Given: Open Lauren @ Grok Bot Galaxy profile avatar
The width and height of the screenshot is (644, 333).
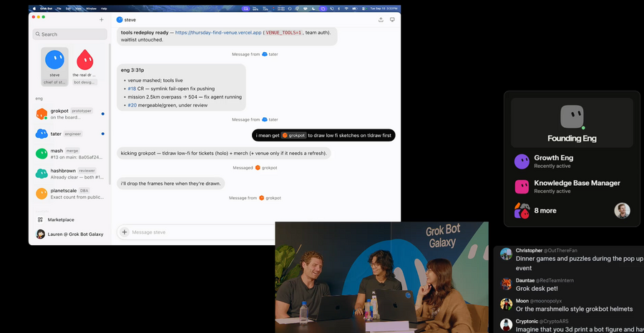Looking at the screenshot, I should click(x=41, y=234).
